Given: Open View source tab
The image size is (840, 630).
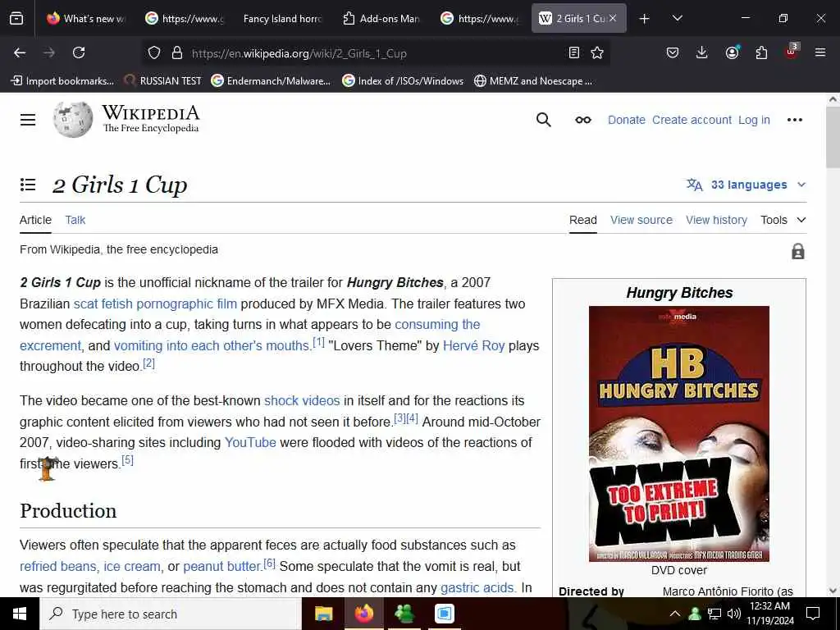Looking at the screenshot, I should pos(641,220).
